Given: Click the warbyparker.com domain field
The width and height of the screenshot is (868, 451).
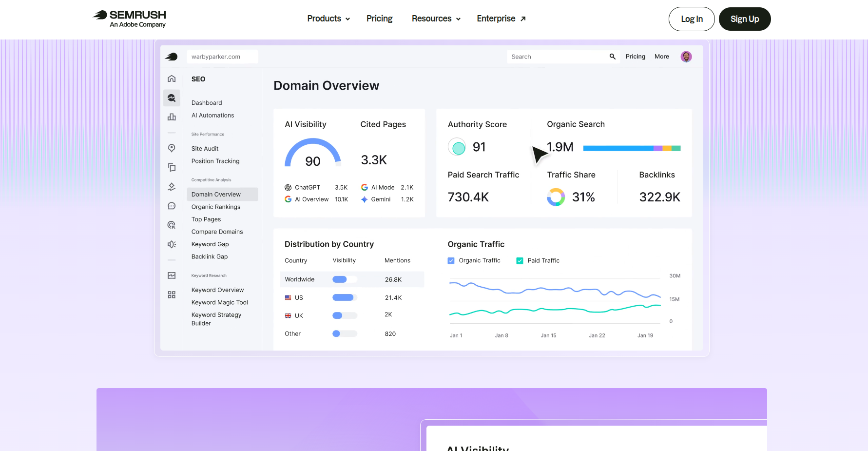Looking at the screenshot, I should pos(222,57).
